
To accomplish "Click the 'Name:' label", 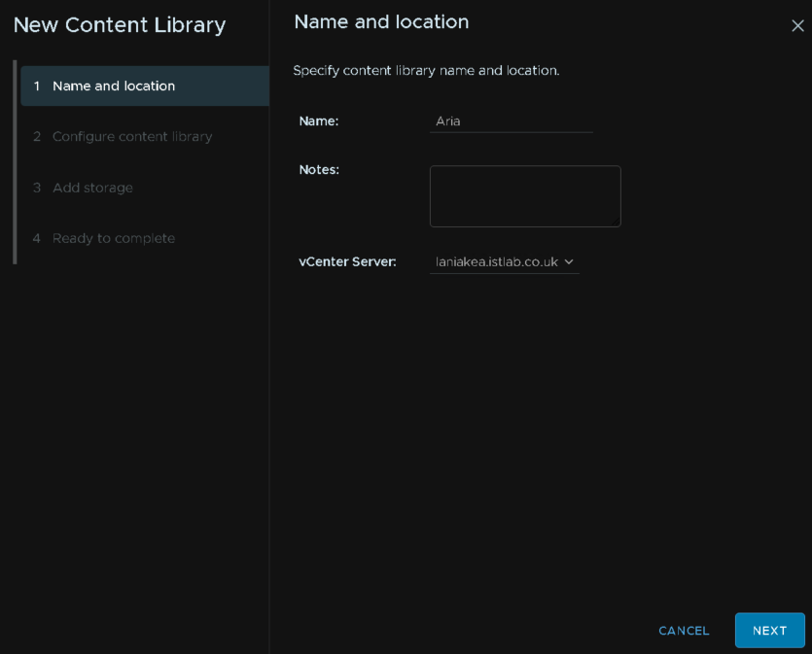I will coord(319,121).
